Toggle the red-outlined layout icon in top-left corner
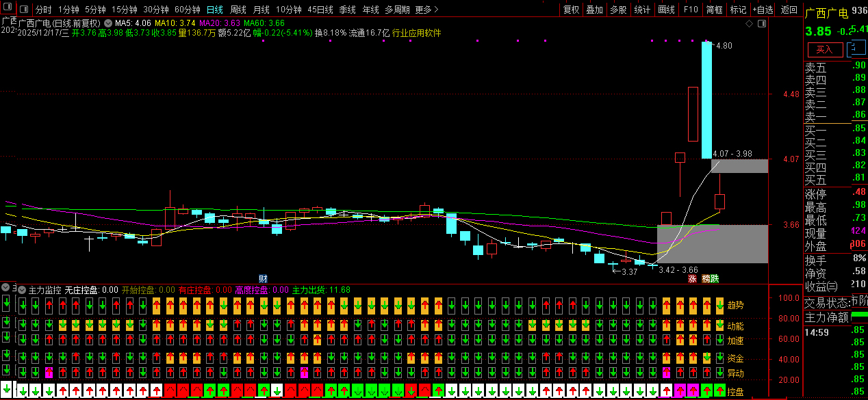Image resolution: width=868 pixels, height=400 pixels. [8, 10]
